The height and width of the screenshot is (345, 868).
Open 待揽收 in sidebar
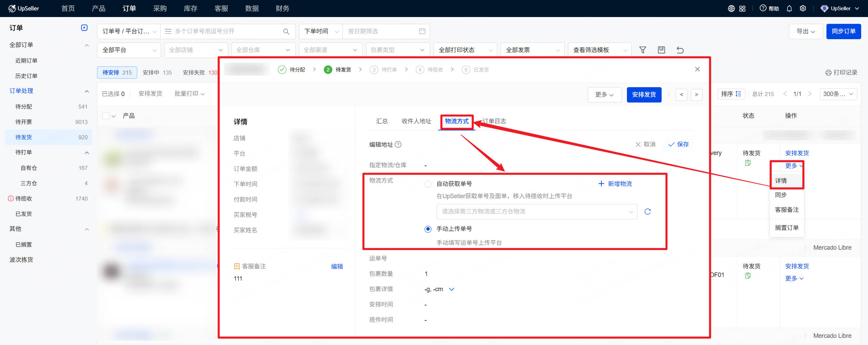[x=23, y=199]
